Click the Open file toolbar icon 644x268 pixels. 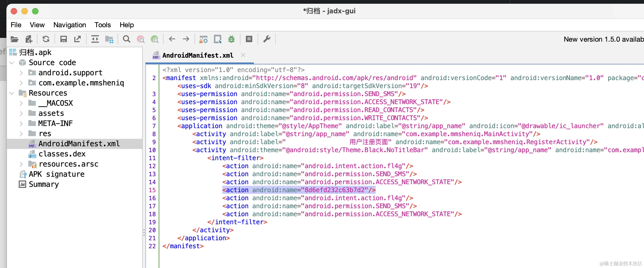[x=14, y=39]
